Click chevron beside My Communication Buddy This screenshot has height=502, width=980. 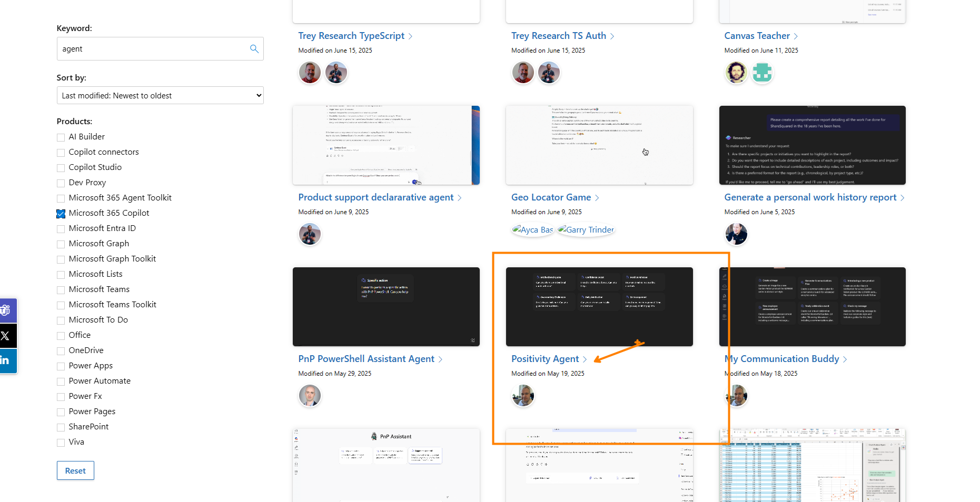(x=845, y=359)
